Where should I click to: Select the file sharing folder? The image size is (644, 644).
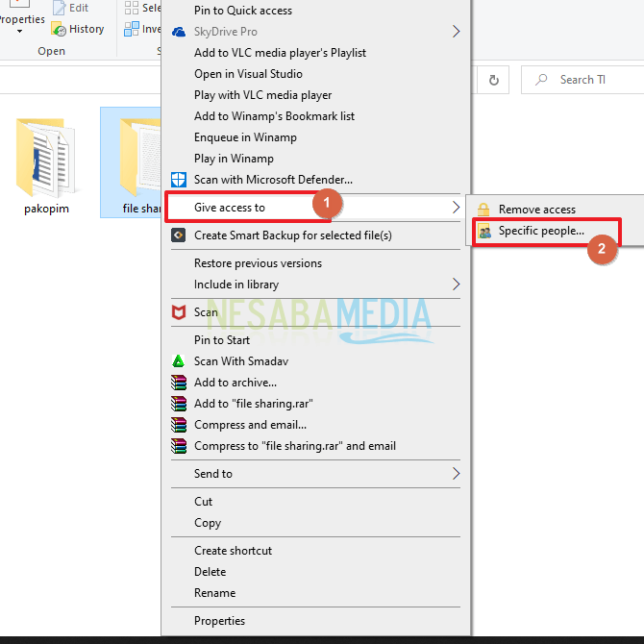[x=131, y=162]
